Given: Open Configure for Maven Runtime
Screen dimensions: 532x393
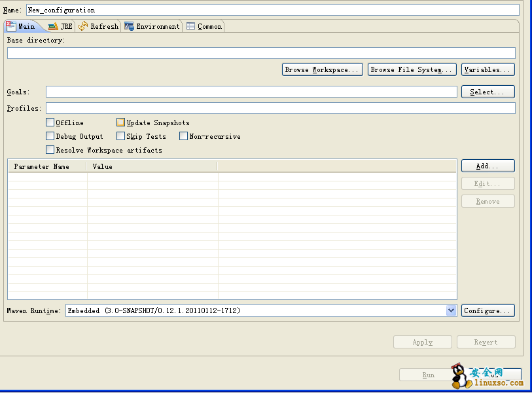Looking at the screenshot, I should tap(488, 310).
